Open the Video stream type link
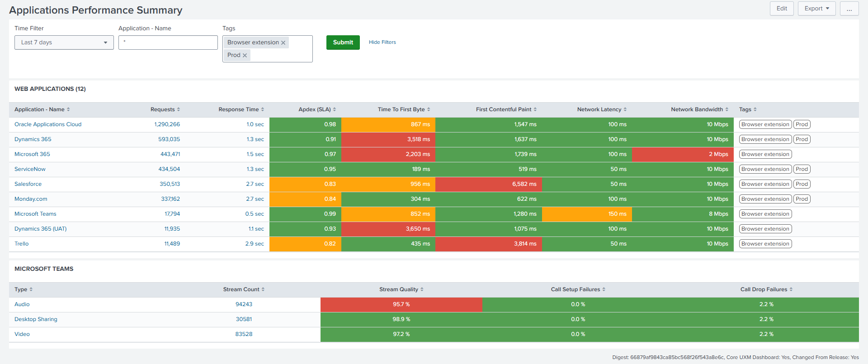 click(22, 334)
